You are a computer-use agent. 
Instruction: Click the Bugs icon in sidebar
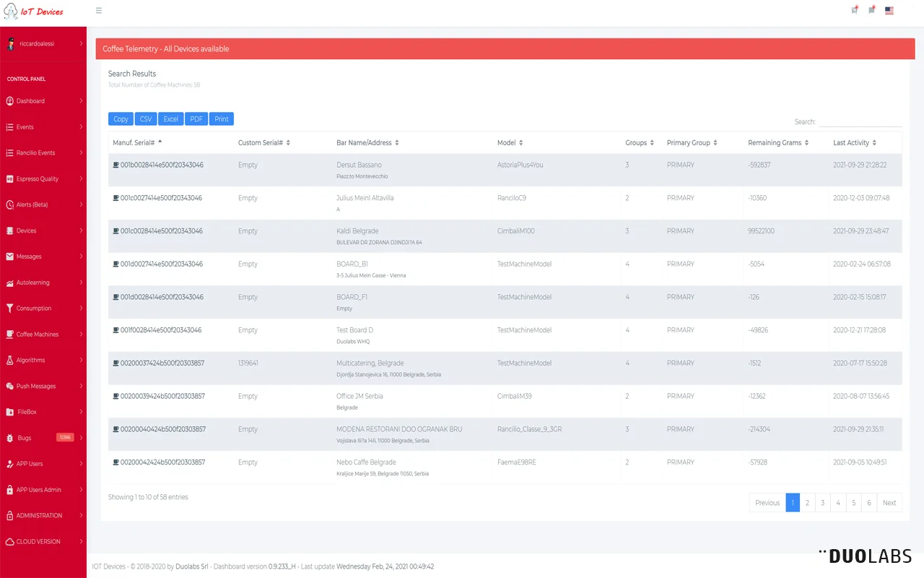pyautogui.click(x=10, y=438)
